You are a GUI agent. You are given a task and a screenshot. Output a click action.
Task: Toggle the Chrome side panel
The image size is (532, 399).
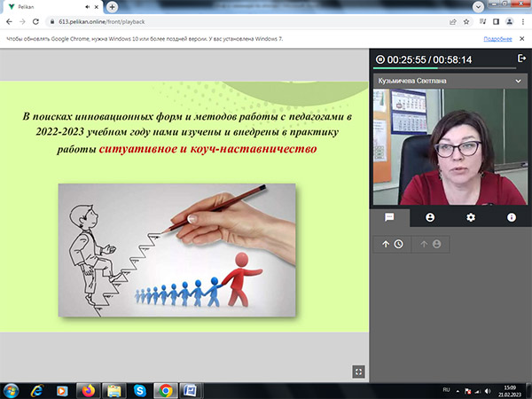click(x=496, y=21)
